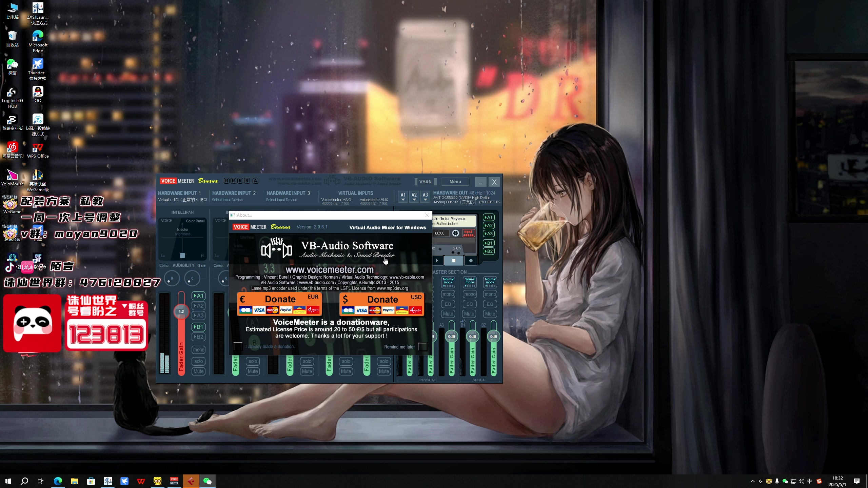The height and width of the screenshot is (488, 868).
Task: Open the Windows Start menu
Action: [x=8, y=481]
